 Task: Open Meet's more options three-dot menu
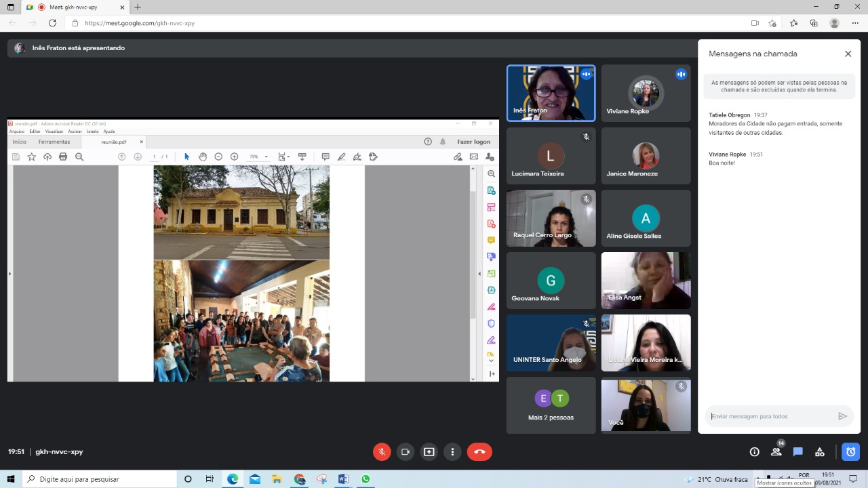coord(452,452)
